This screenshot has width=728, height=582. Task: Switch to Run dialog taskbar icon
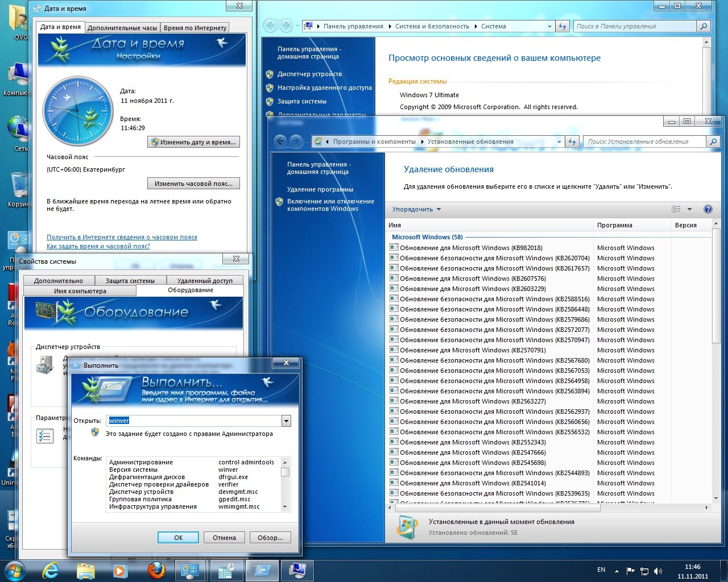(262, 570)
